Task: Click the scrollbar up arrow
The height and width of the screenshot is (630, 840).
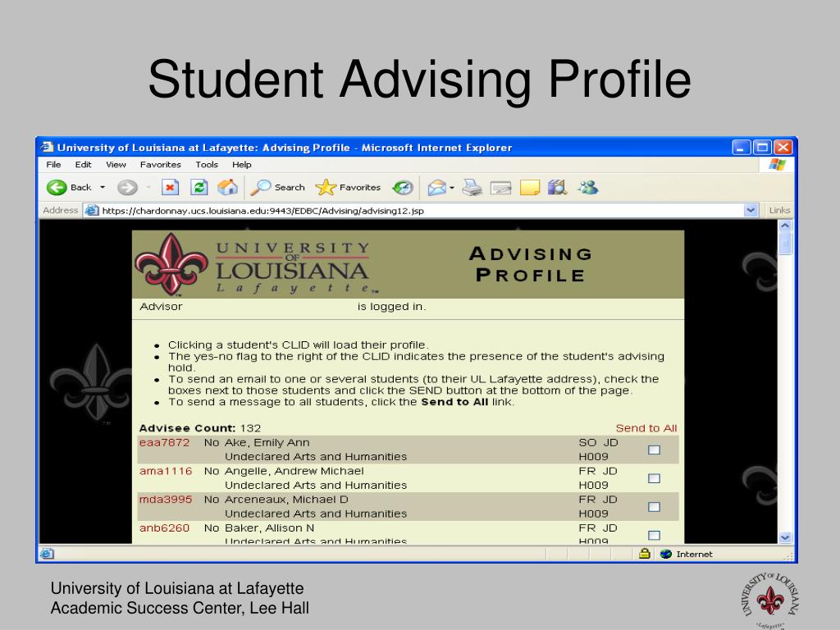Action: click(785, 226)
